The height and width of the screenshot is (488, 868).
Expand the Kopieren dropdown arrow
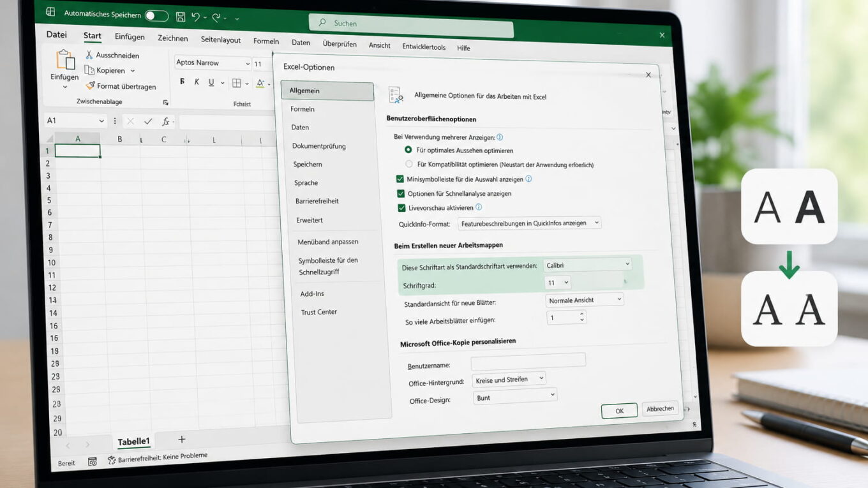coord(133,71)
